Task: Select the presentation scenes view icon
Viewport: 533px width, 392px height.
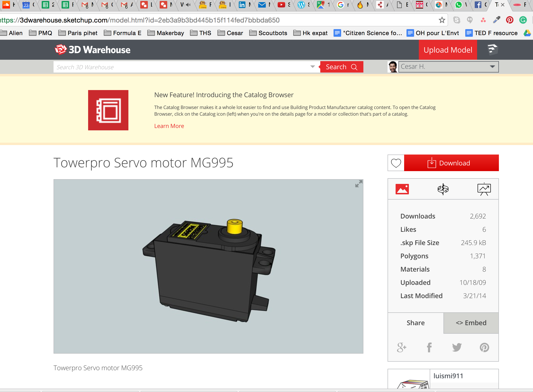Action: [x=484, y=189]
